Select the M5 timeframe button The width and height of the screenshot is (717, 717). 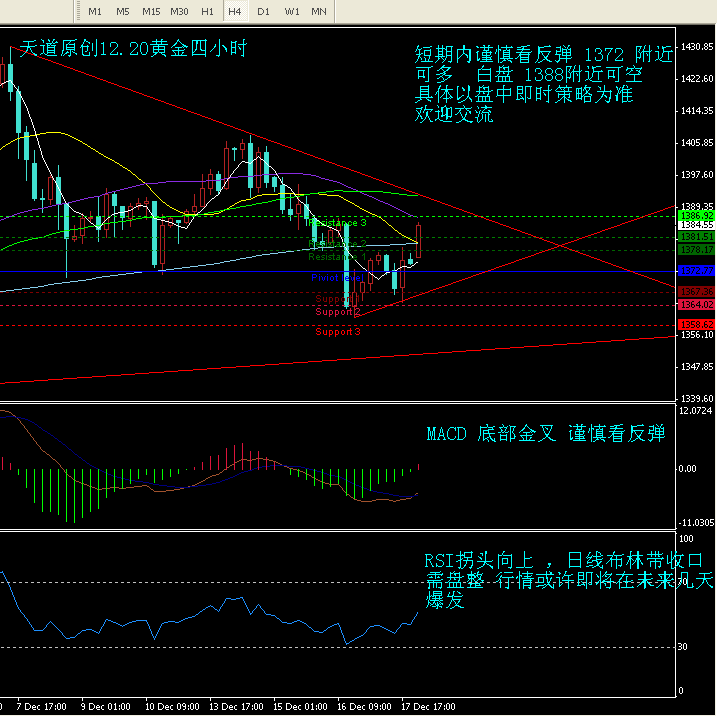click(123, 11)
